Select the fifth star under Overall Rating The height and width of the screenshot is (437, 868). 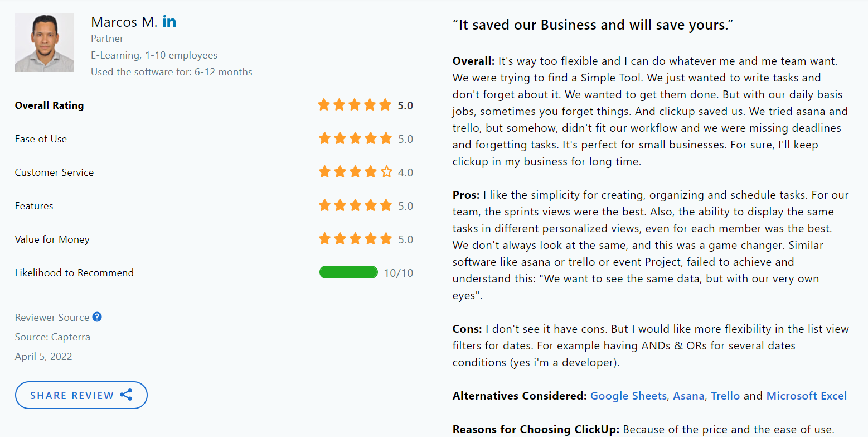pyautogui.click(x=385, y=104)
